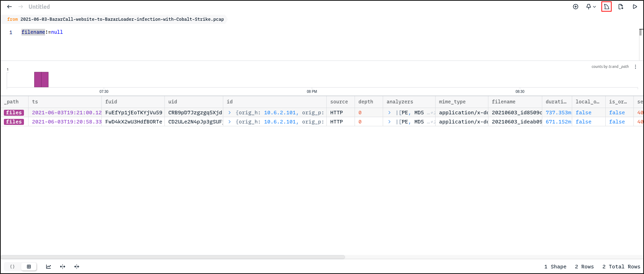Click the mime_type column header

coord(452,102)
